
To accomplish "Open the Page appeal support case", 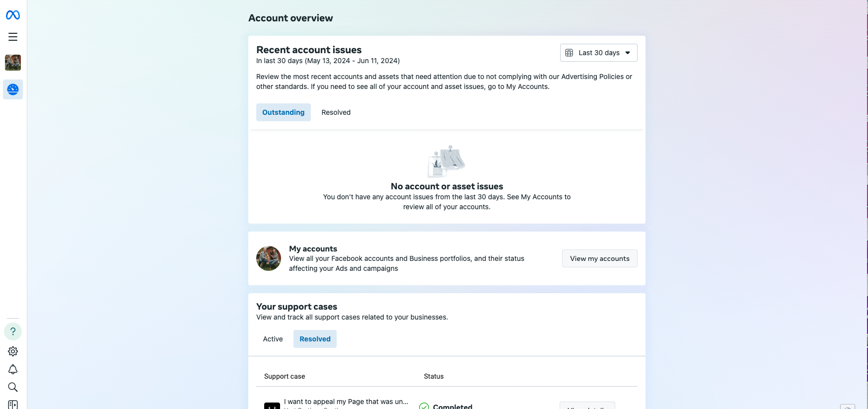I will 346,402.
